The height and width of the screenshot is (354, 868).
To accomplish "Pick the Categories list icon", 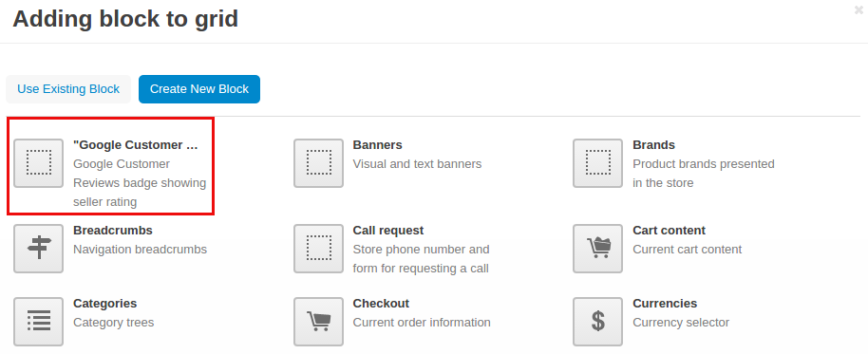I will tap(39, 322).
